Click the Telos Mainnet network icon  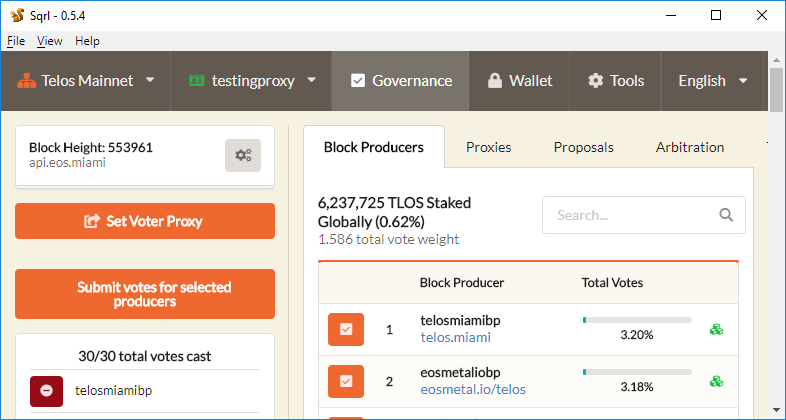(x=27, y=81)
